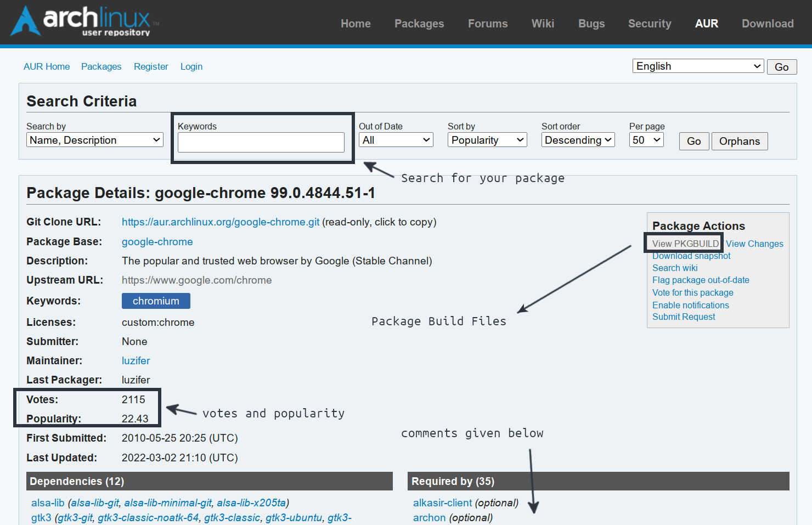This screenshot has height=525, width=812.
Task: Click the Login link
Action: point(191,66)
